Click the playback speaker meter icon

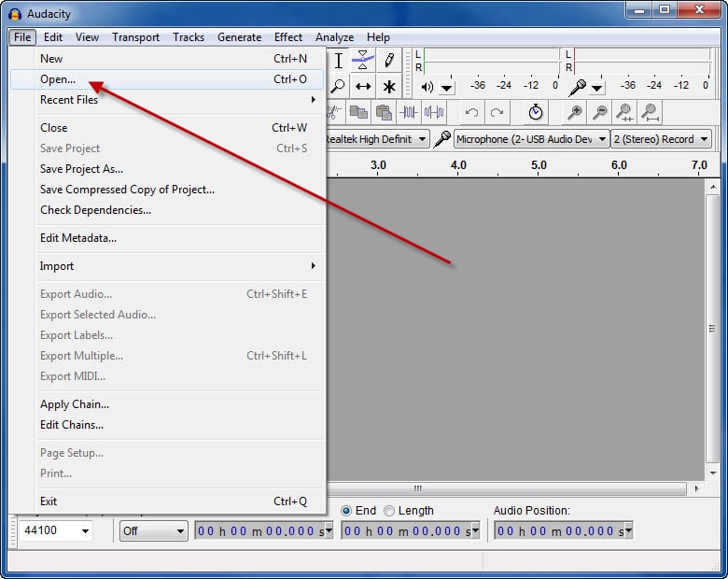pos(427,87)
